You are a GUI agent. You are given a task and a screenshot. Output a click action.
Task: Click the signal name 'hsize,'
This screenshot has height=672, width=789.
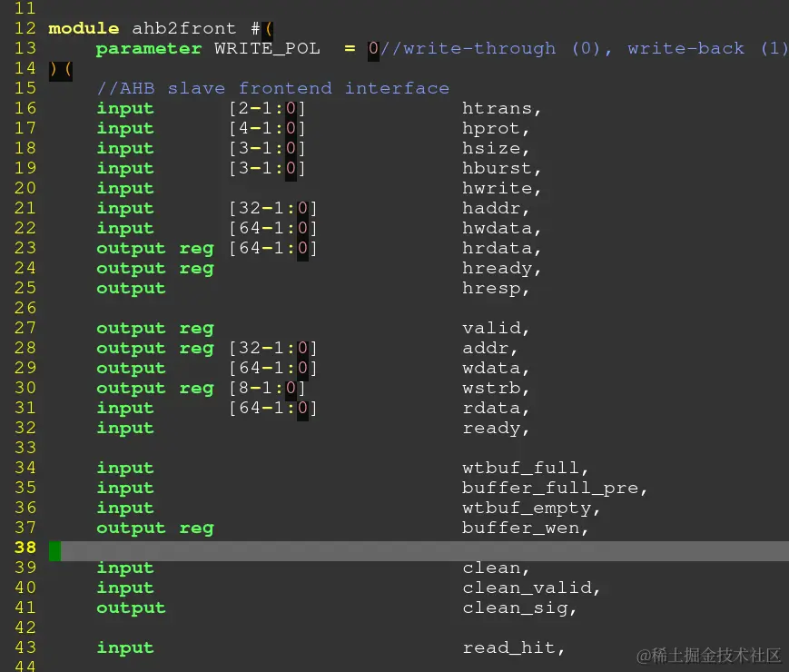point(496,149)
